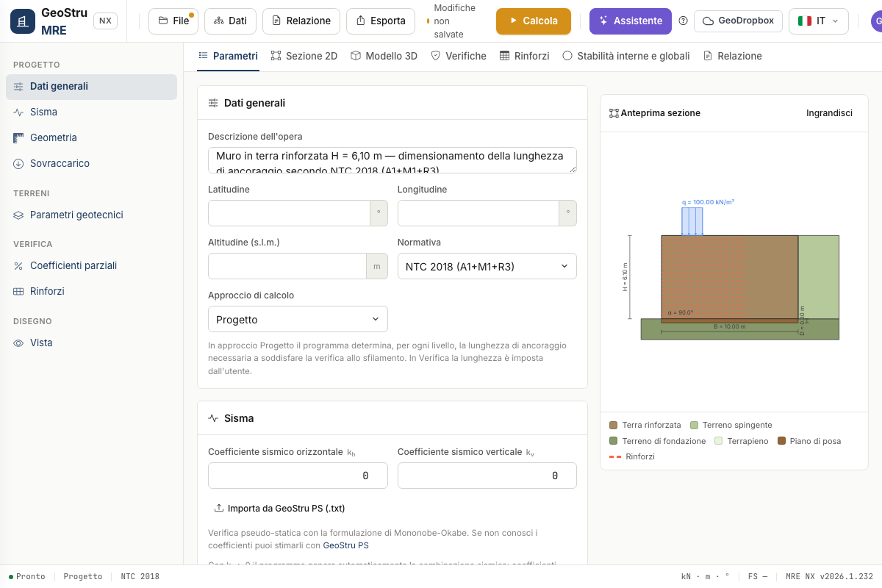Click the section preview drawing
Viewport: 882px width, 588px height.
(x=734, y=272)
